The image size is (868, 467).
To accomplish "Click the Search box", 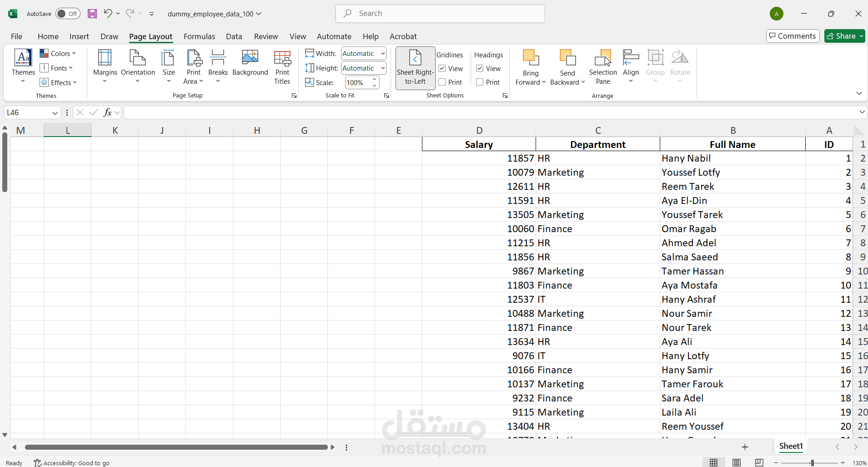I will click(x=440, y=14).
